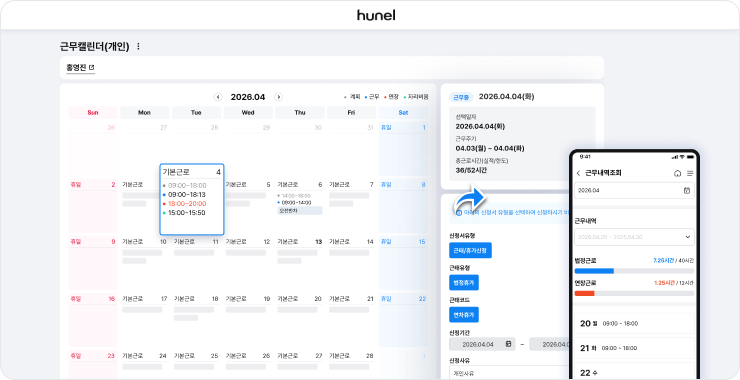The height and width of the screenshot is (380, 740).
Task: Tap the home icon in the phone header
Action: point(678,173)
